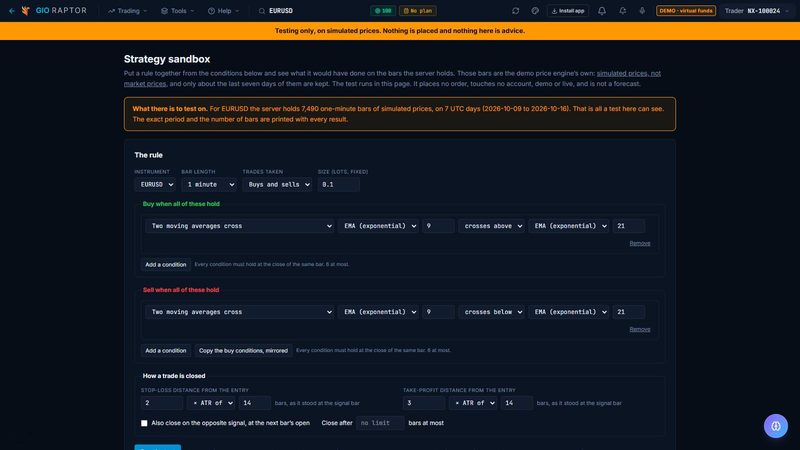This screenshot has height=450, width=800.
Task: Open first EMA dropdown in buy condition
Action: tap(378, 226)
